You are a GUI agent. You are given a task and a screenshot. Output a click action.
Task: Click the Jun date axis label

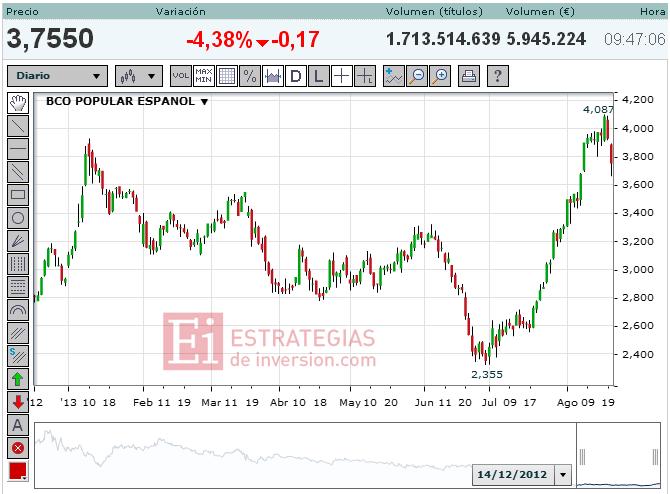click(x=424, y=403)
